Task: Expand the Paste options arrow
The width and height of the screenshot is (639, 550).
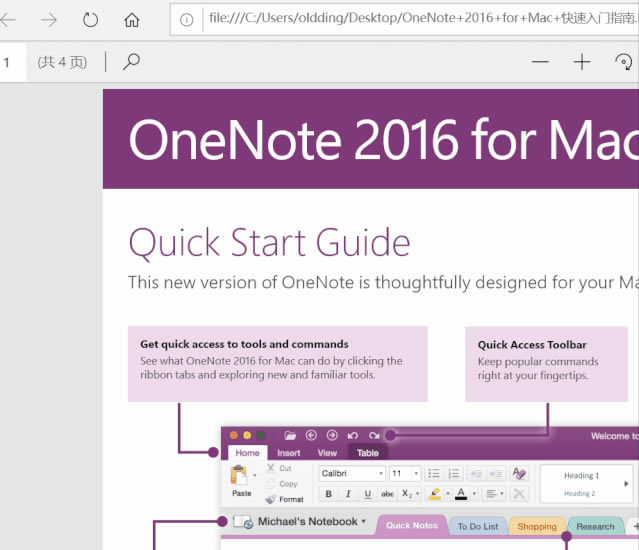Action: [x=255, y=475]
